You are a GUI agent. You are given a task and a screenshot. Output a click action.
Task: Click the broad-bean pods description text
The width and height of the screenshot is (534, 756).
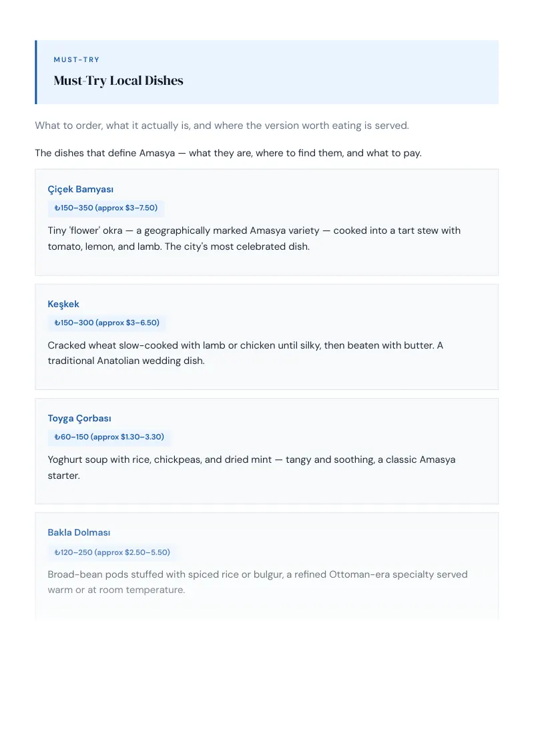(x=258, y=582)
